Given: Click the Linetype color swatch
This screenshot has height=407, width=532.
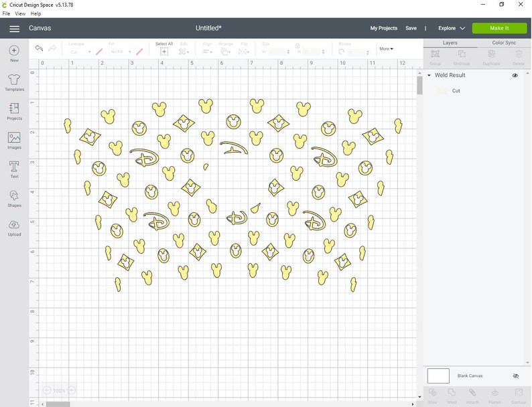Looking at the screenshot, I should click(99, 52).
